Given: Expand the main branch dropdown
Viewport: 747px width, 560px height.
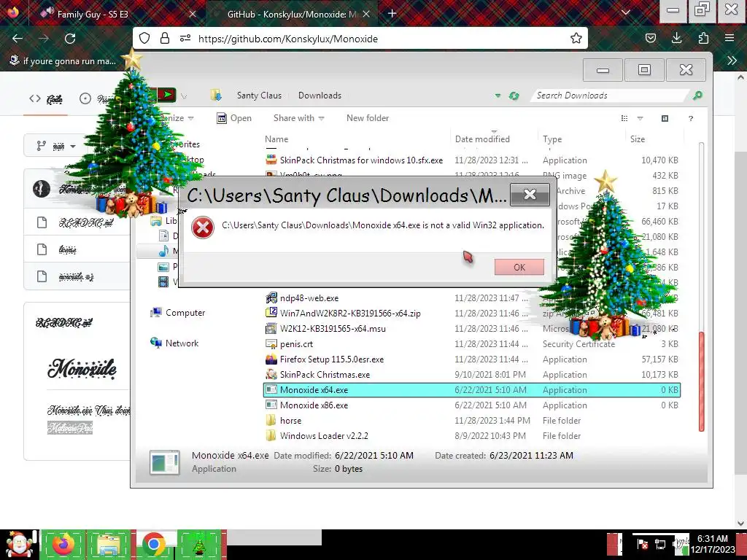Looking at the screenshot, I should [56, 146].
